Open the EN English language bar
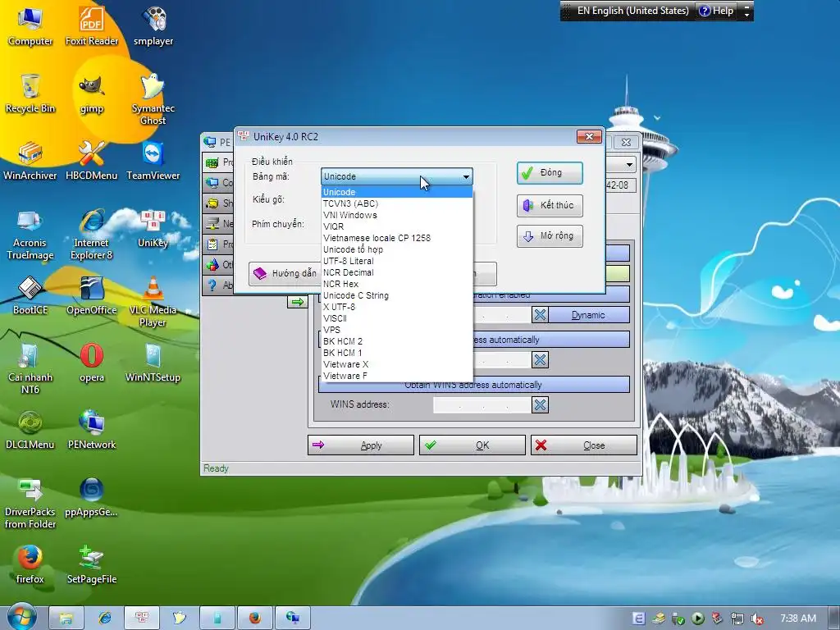The height and width of the screenshot is (630, 840). click(x=632, y=11)
